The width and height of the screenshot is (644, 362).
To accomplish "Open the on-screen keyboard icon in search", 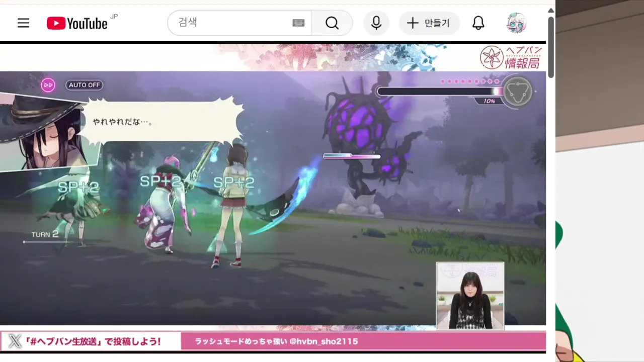I will [298, 23].
